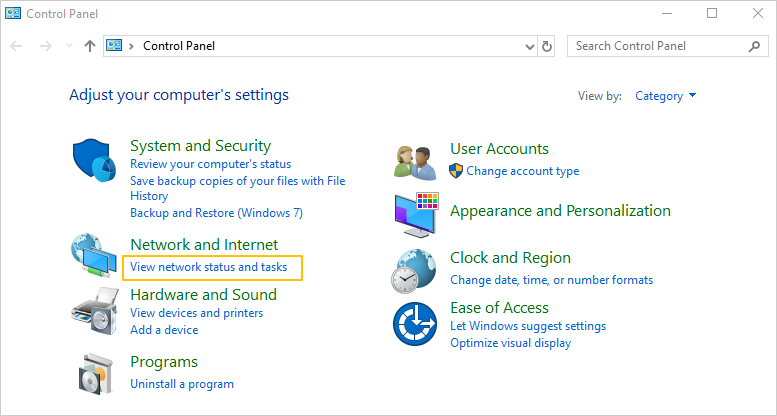
Task: Open the View by Category dropdown
Action: (665, 96)
